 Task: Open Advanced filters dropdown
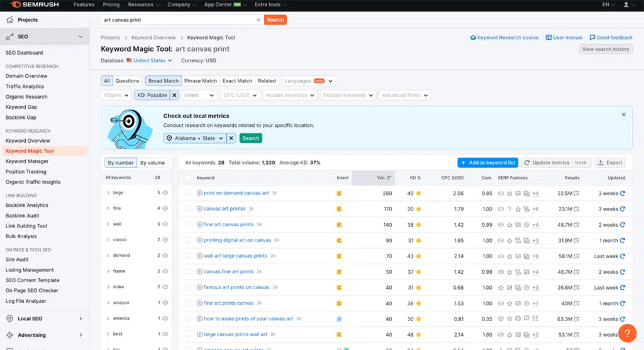click(404, 95)
